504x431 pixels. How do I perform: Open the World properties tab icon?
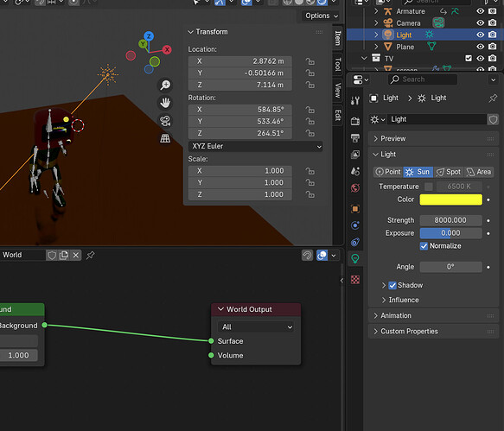(355, 188)
